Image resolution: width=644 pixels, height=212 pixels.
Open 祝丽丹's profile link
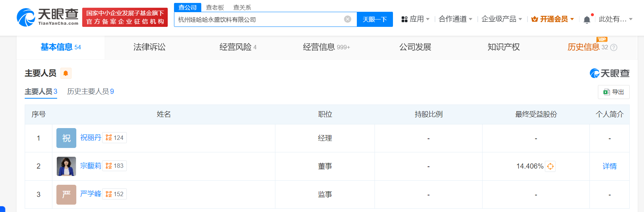click(91, 138)
